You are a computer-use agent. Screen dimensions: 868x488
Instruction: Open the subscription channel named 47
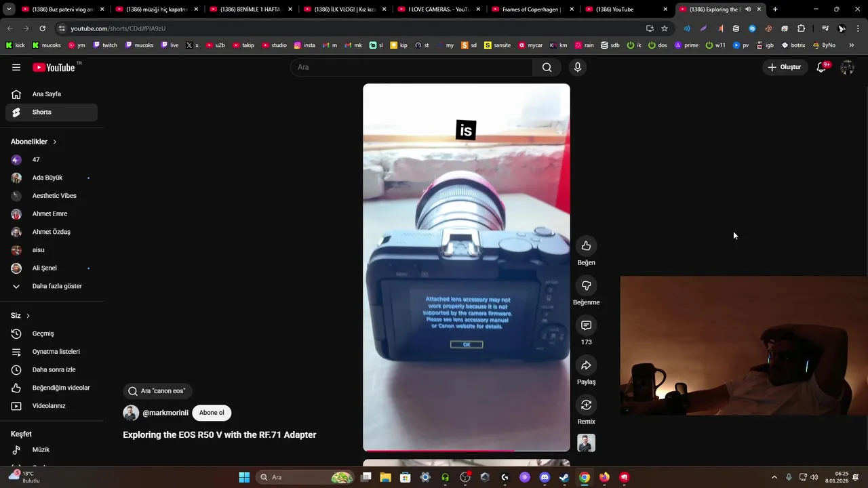click(x=52, y=160)
